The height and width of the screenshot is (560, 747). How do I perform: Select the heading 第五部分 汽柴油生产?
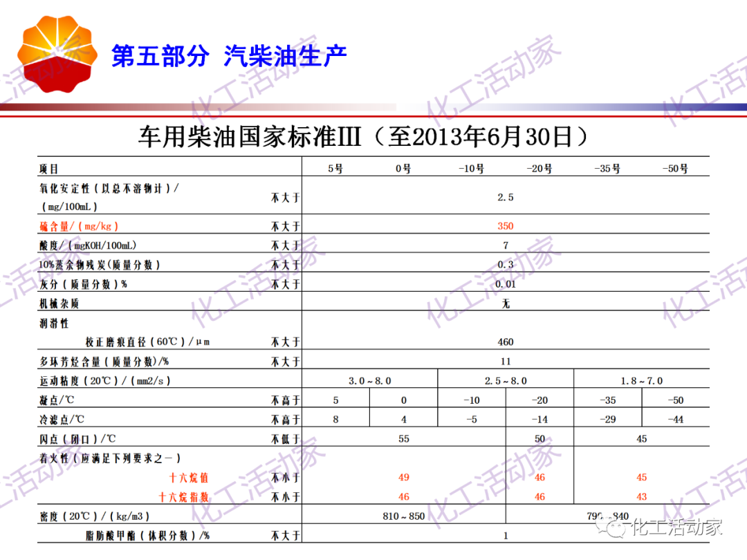230,57
